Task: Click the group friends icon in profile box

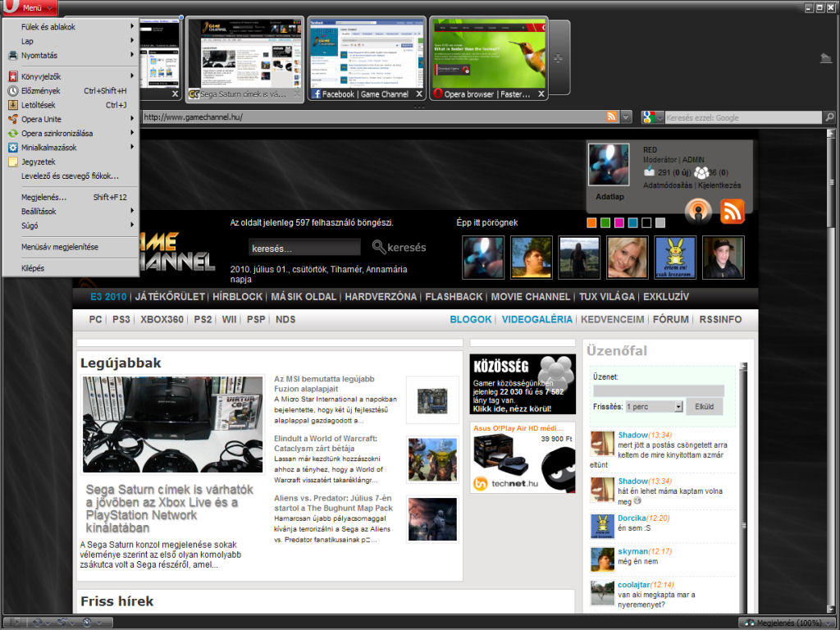Action: click(x=701, y=172)
